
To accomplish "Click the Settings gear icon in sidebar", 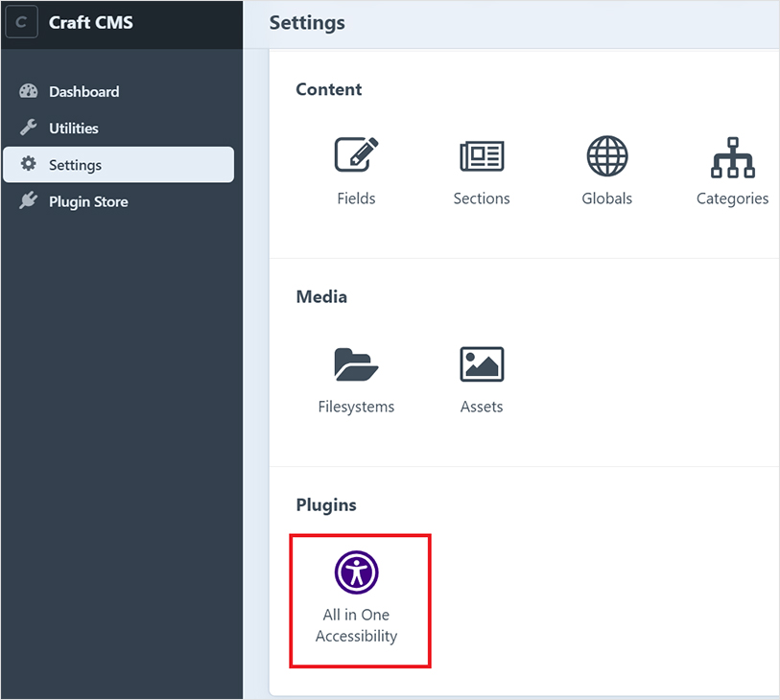I will tap(29, 164).
